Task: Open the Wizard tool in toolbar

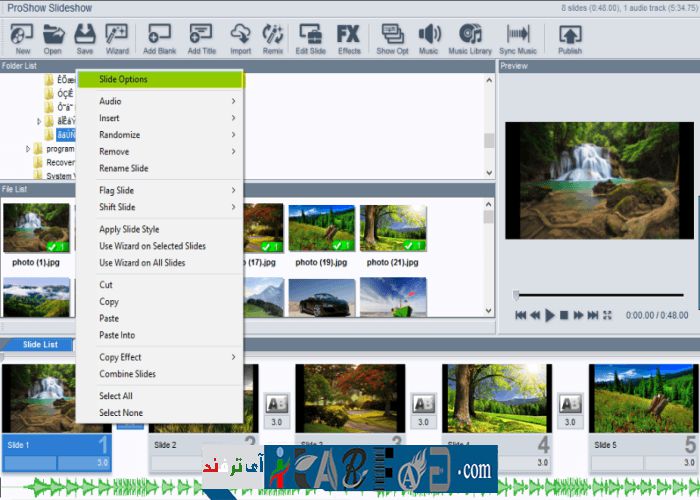Action: pyautogui.click(x=116, y=36)
